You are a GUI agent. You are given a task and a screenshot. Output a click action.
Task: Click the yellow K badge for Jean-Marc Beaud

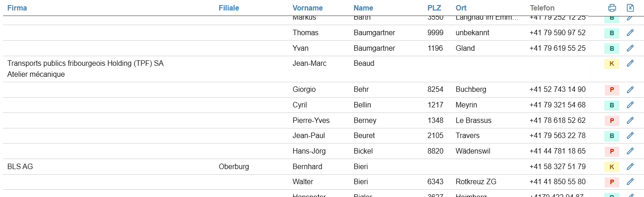612,64
